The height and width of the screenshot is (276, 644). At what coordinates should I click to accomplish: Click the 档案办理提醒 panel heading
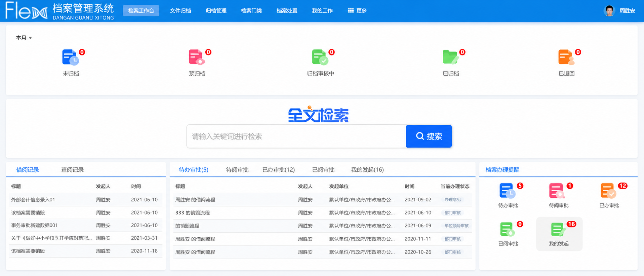pyautogui.click(x=502, y=170)
